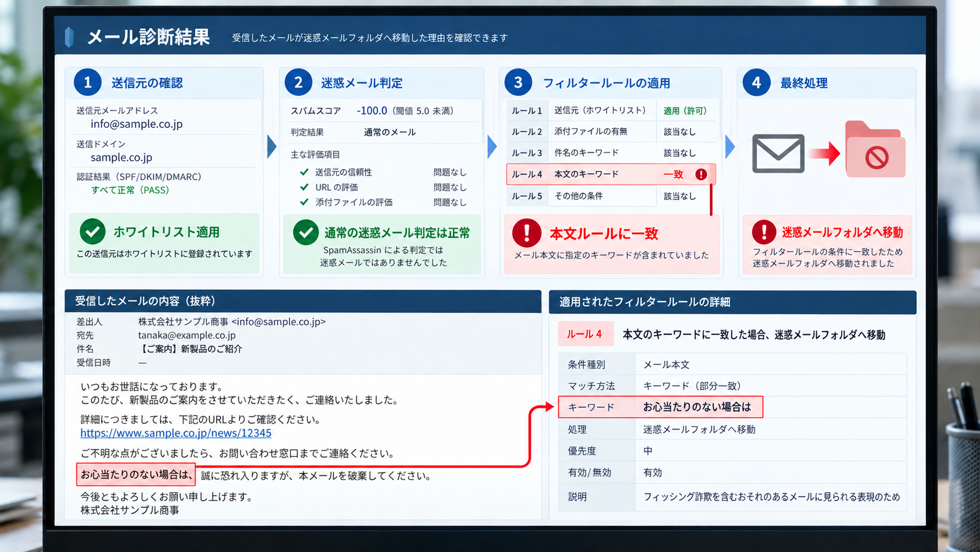Screen dimensions: 980x552
Task: Click the メール診断結果 page title
Action: (x=148, y=37)
